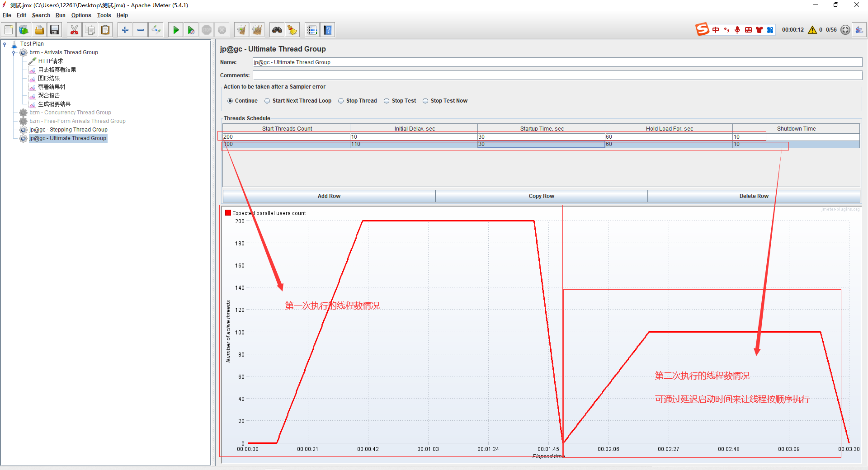Select the 聚合报告 listener node
Screen dimensions: 868x470
click(49, 95)
